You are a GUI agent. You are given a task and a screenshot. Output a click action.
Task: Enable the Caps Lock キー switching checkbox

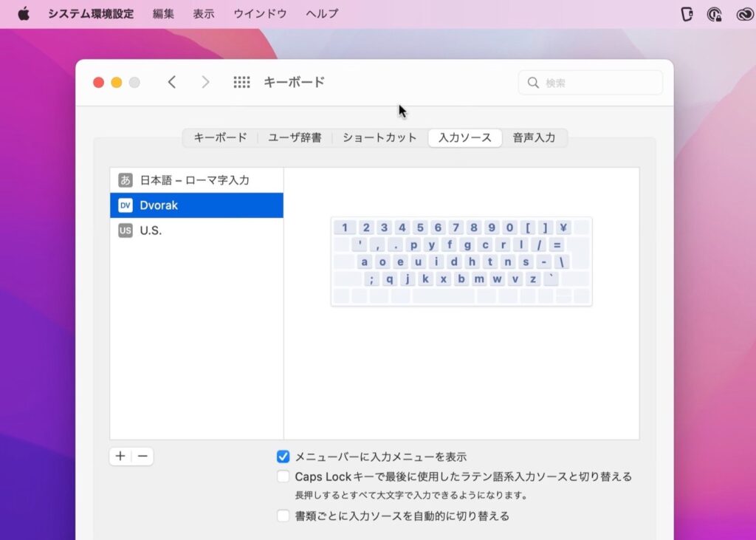point(283,476)
